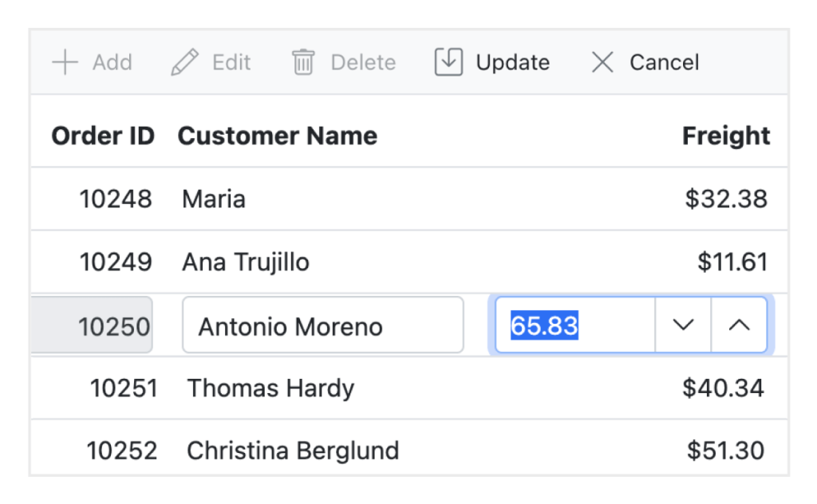817x504 pixels.
Task: Decrease freight value with down arrow
Action: [x=683, y=325]
